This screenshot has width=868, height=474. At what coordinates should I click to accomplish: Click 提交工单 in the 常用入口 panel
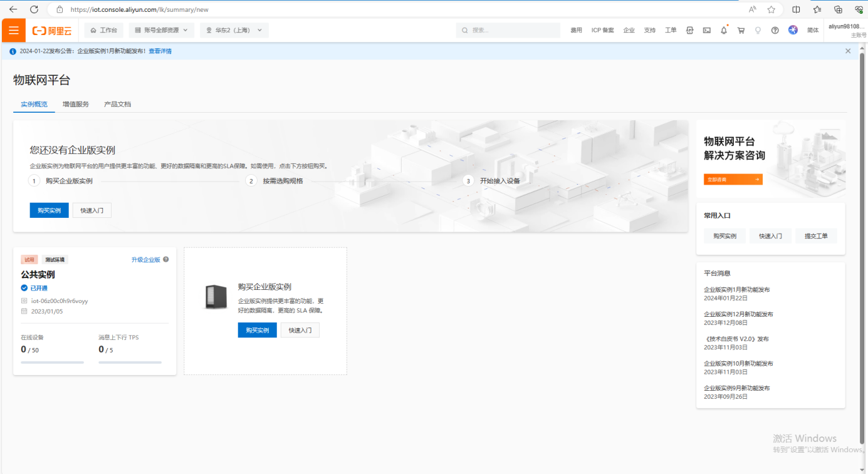coord(816,236)
